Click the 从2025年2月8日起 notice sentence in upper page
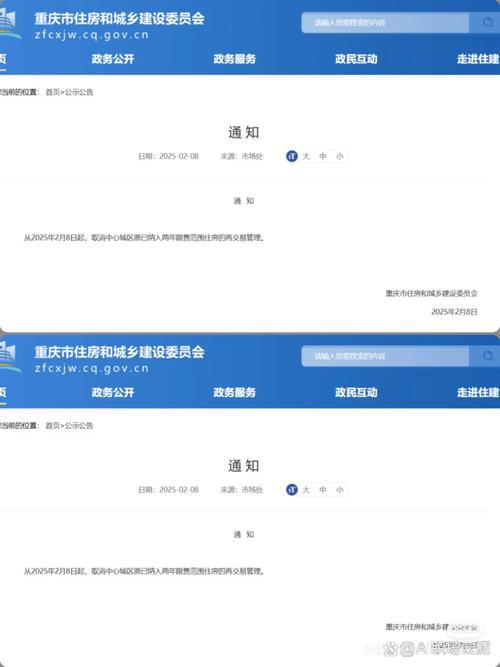This screenshot has height=667, width=500. click(x=144, y=238)
